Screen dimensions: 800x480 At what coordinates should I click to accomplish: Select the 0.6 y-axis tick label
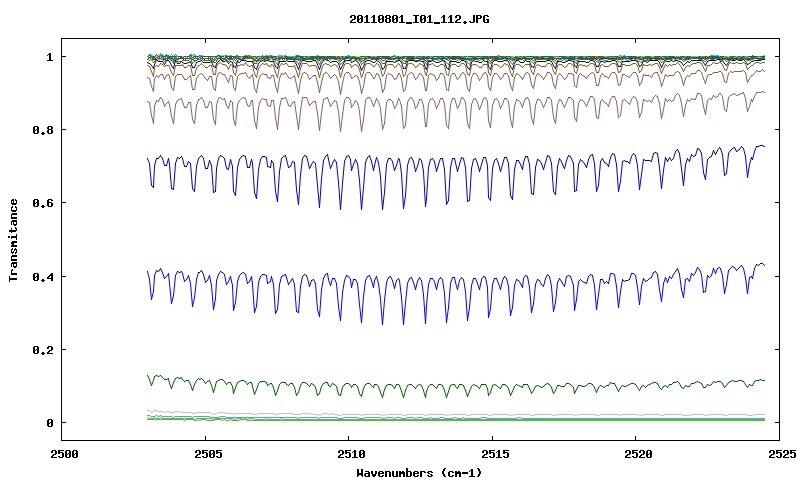(43, 203)
